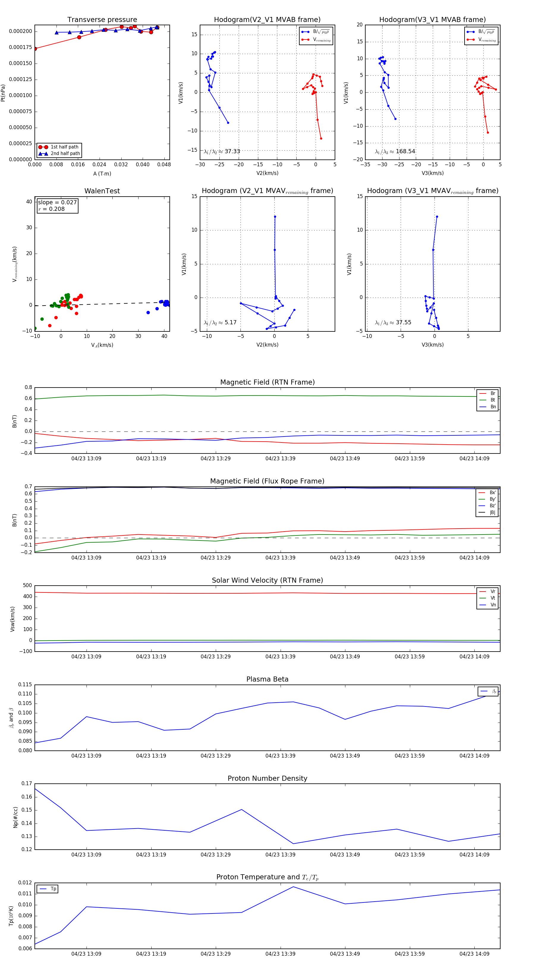
Task: Click the 'Transverse pressure' plot title
Action: pyautogui.click(x=102, y=19)
